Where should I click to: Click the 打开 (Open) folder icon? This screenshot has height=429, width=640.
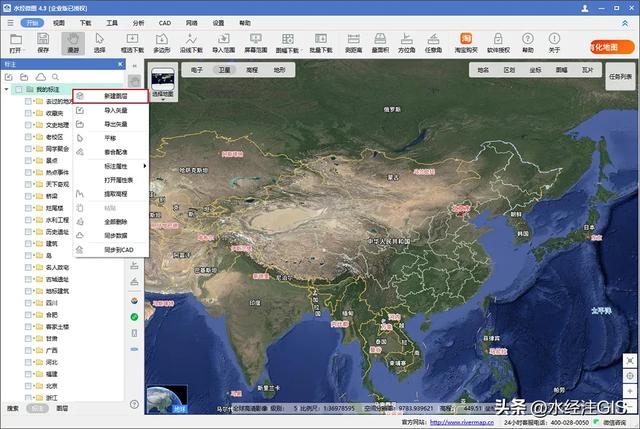[x=16, y=39]
